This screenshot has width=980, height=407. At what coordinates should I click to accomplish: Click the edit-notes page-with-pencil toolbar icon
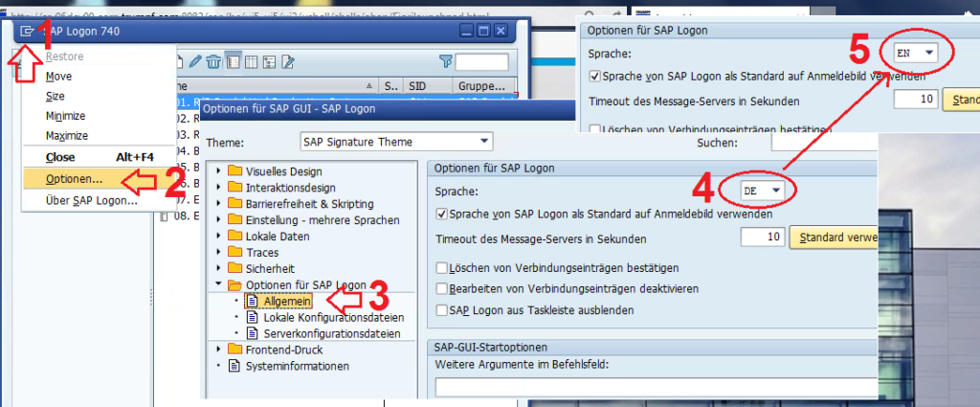[287, 61]
